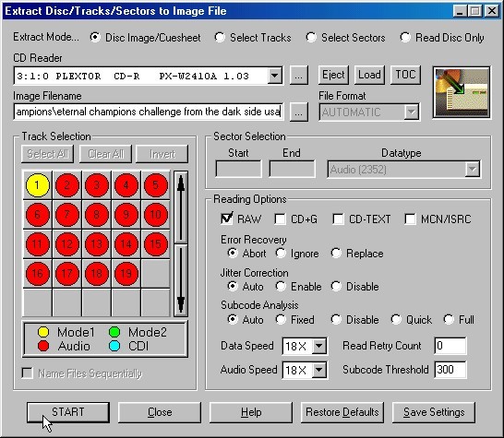Enable the CD-TEXT checkbox
Image resolution: width=504 pixels, height=438 pixels.
pos(338,219)
